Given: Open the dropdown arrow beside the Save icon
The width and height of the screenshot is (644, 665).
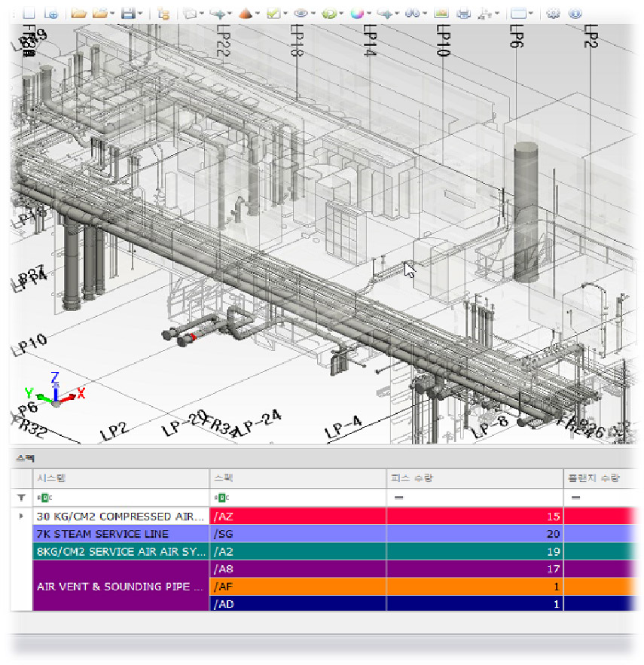Looking at the screenshot, I should coord(141,14).
